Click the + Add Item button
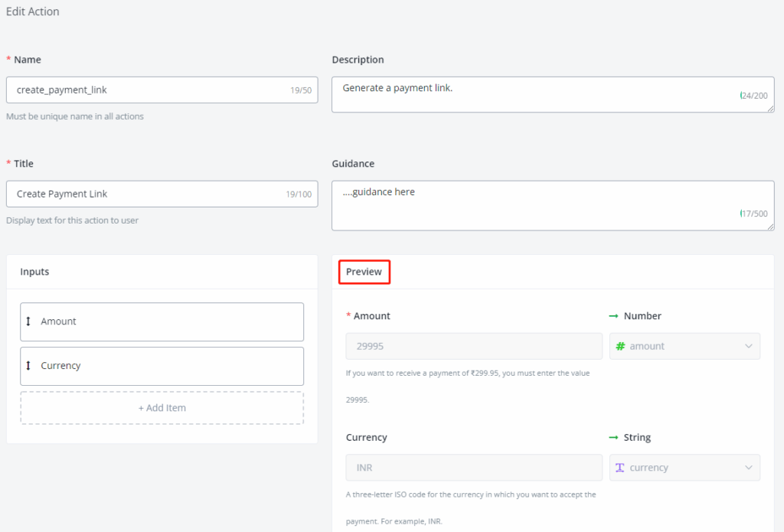This screenshot has width=784, height=532. click(x=162, y=408)
